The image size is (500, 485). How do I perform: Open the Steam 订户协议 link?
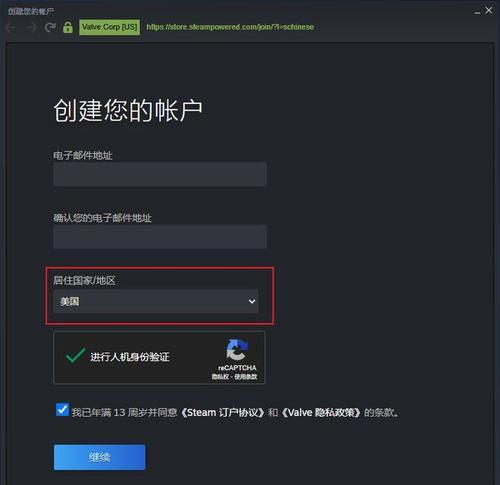tap(222, 413)
